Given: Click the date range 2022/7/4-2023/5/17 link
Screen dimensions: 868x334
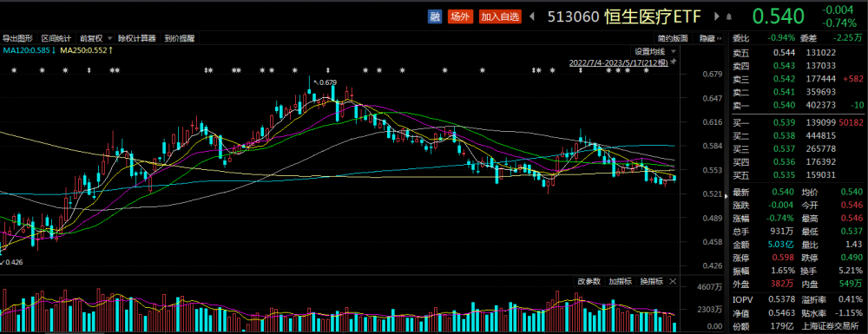Looking at the screenshot, I should click(x=618, y=63).
